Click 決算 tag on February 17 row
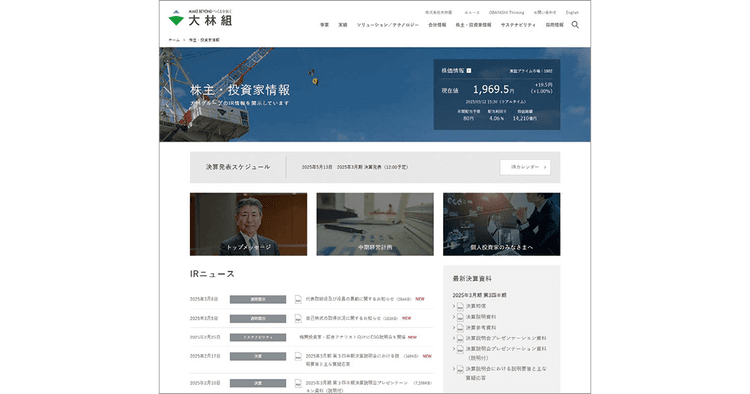 [x=258, y=357]
